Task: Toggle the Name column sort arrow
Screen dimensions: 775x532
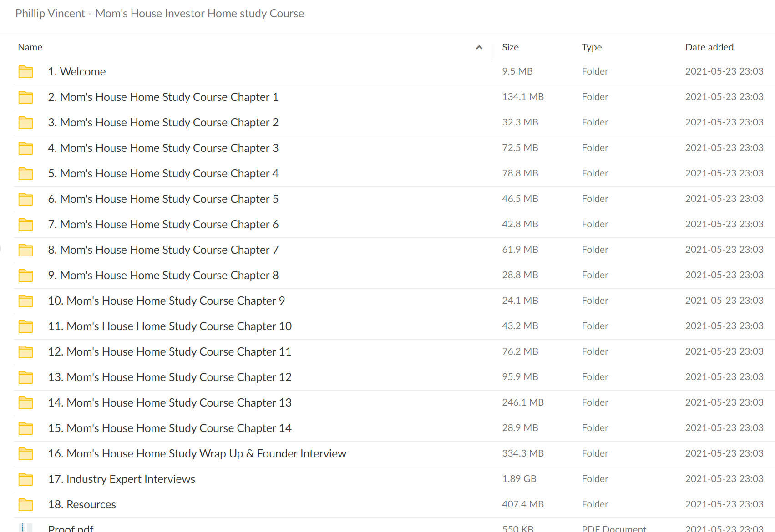Action: [x=479, y=47]
